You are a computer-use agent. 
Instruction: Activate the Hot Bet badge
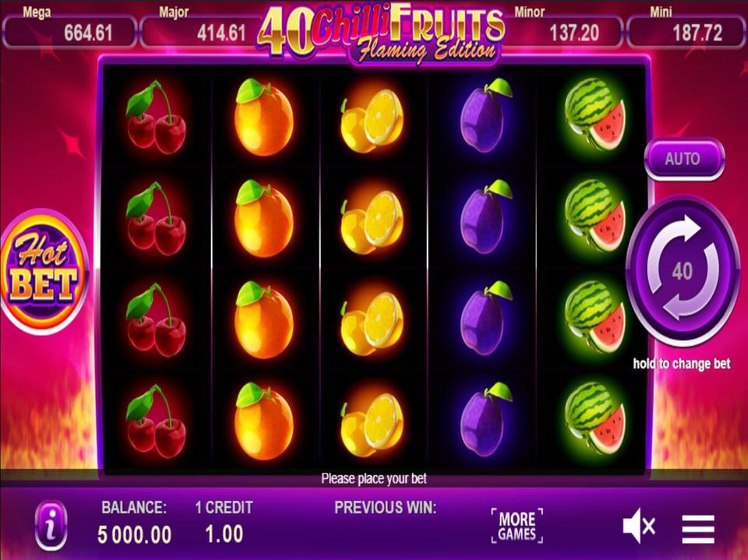(x=44, y=271)
